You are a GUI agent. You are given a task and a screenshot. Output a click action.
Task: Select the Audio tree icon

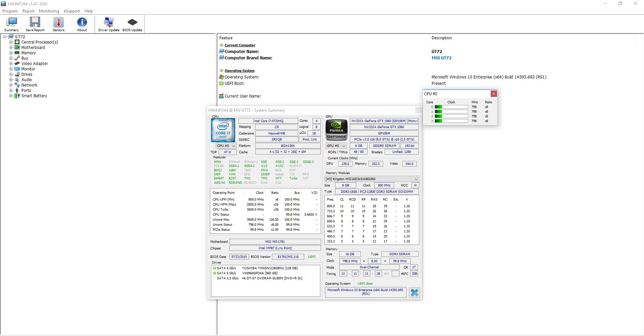coord(17,80)
